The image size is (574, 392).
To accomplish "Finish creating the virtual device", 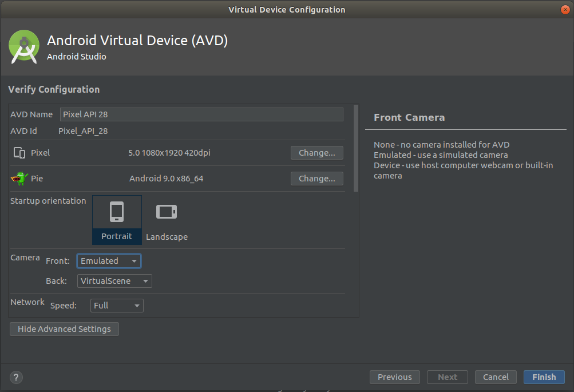I will coord(544,377).
